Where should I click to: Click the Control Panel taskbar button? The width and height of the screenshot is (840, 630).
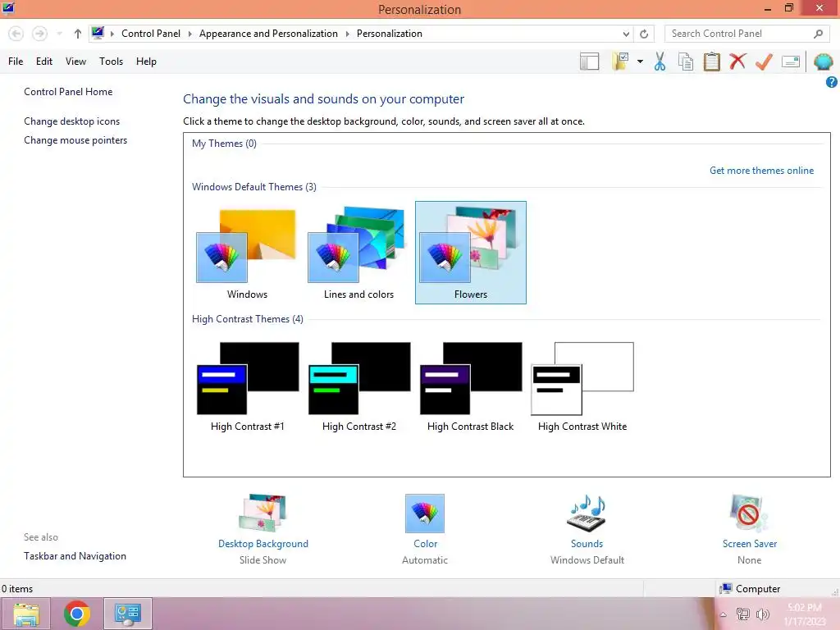127,614
